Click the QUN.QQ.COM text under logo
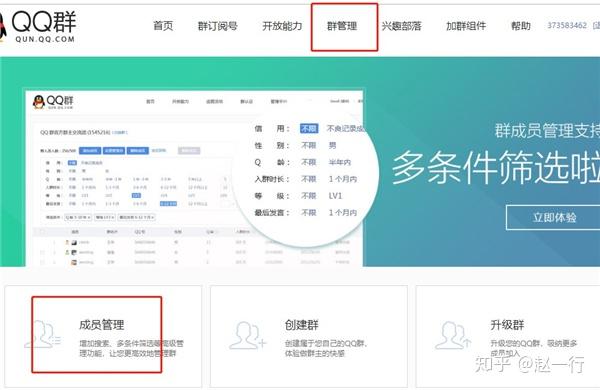This screenshot has width=600, height=390. pos(45,39)
